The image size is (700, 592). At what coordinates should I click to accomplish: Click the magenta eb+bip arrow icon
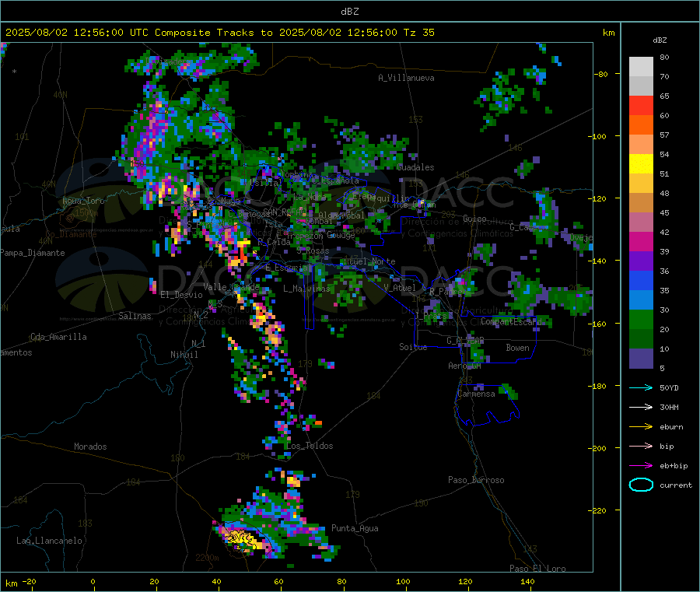pos(641,466)
